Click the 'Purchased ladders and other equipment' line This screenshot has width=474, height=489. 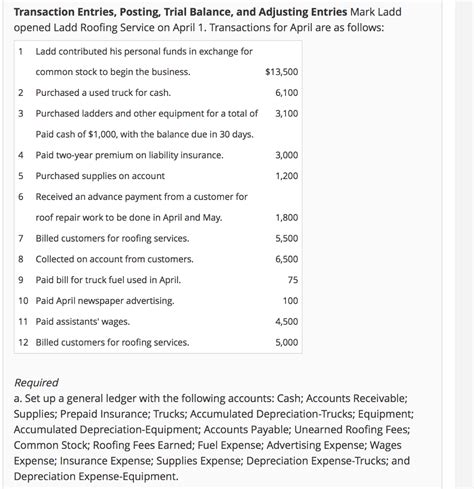[147, 114]
